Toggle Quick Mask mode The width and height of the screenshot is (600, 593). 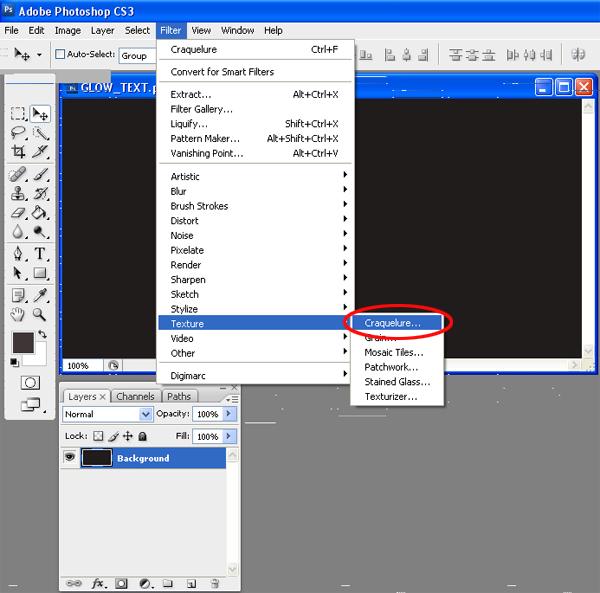click(30, 383)
